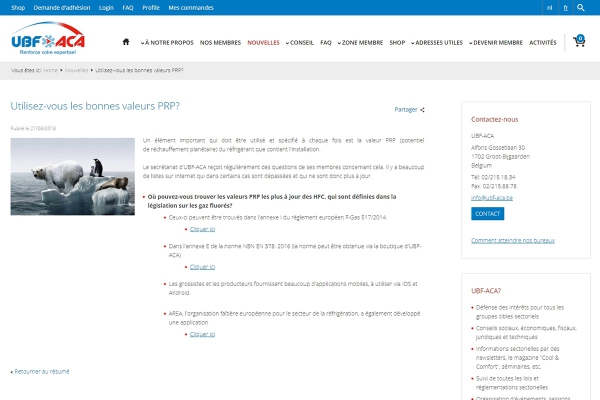Click the UBF-ACA? sidebar heading
This screenshot has height=400, width=600.
coord(486,291)
